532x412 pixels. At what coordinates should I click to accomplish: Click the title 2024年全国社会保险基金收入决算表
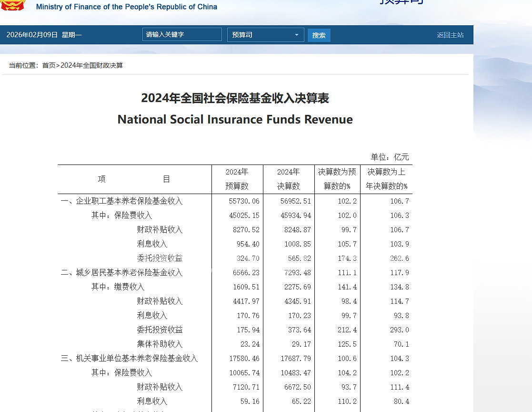(x=235, y=98)
